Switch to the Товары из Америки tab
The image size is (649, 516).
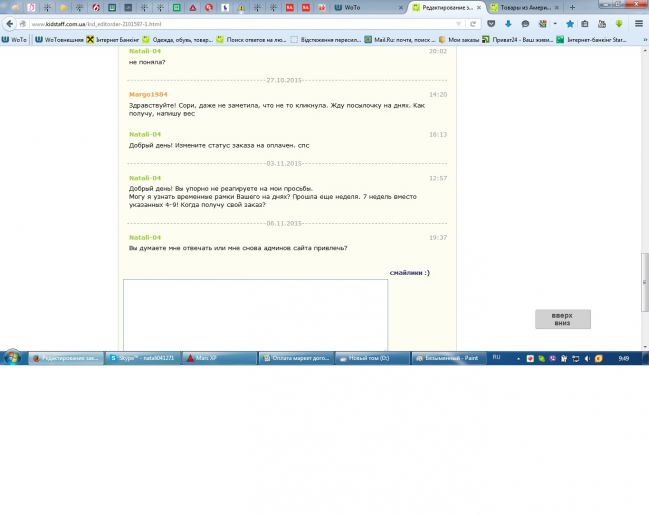(x=525, y=7)
